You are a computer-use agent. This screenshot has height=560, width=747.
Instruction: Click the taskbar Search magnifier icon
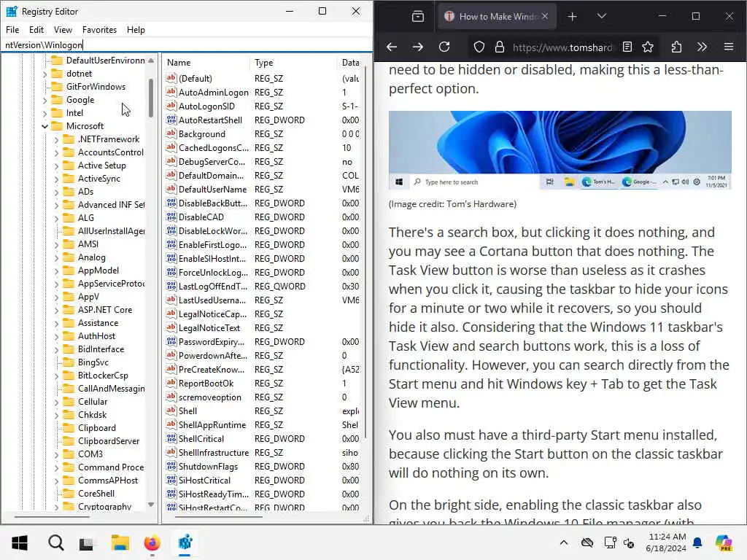click(x=55, y=542)
